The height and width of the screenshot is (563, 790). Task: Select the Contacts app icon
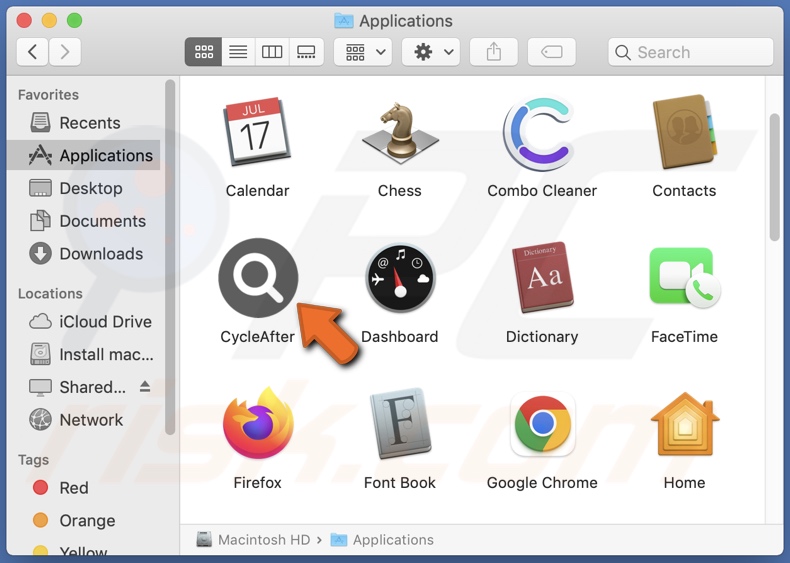click(x=684, y=132)
